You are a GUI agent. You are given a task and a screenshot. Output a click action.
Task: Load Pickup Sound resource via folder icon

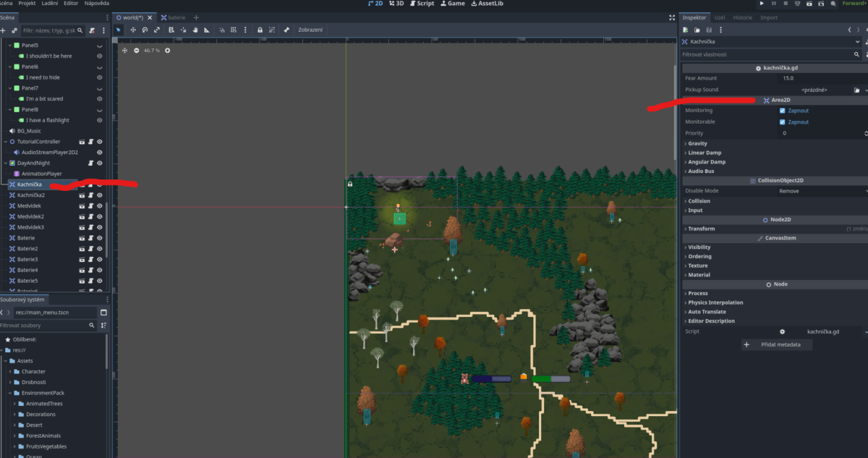856,90
